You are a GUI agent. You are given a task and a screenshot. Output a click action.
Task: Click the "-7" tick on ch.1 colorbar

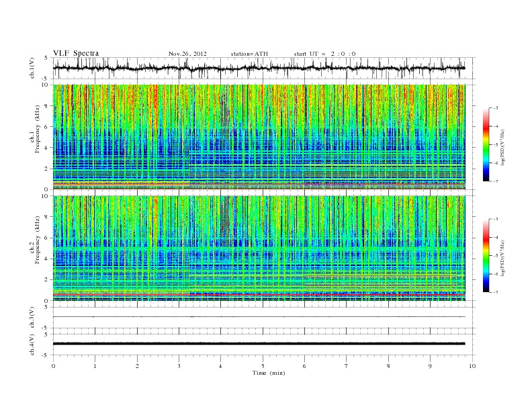pyautogui.click(x=496, y=181)
